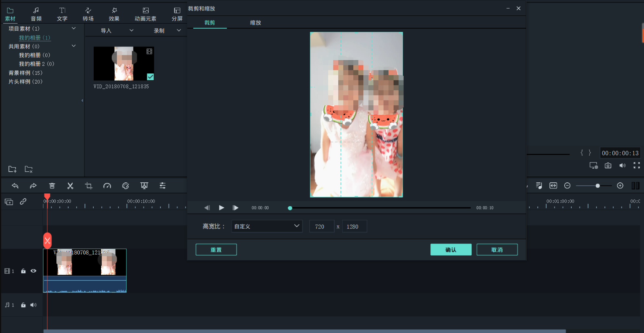This screenshot has height=333, width=644.
Task: Click the undo arrow icon
Action: 15,186
